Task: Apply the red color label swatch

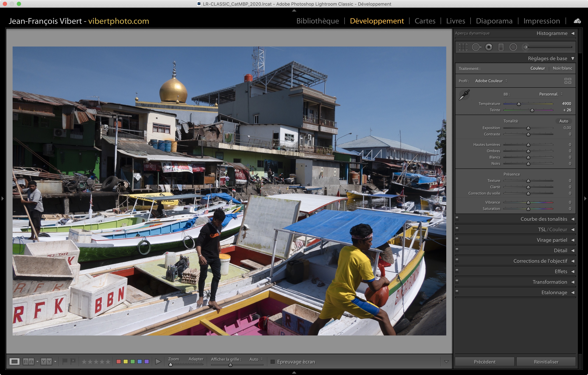Action: point(119,362)
